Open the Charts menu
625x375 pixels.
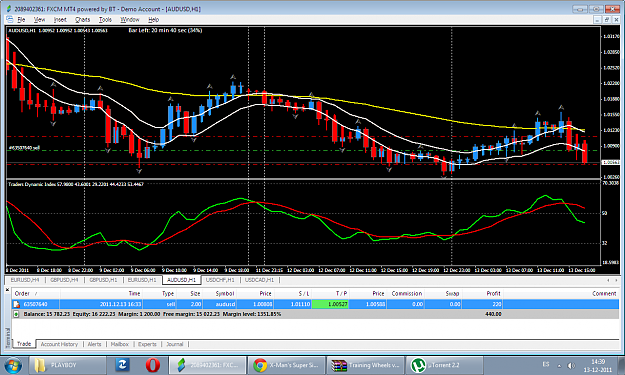83,20
